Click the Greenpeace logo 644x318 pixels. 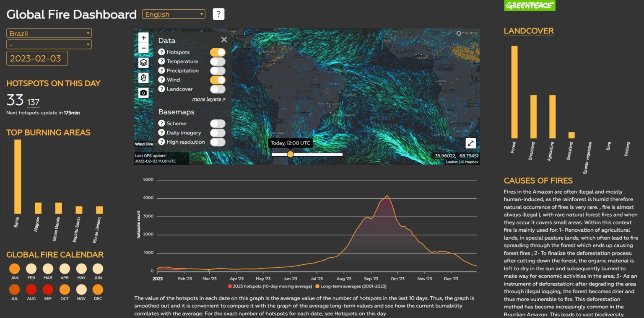point(530,6)
